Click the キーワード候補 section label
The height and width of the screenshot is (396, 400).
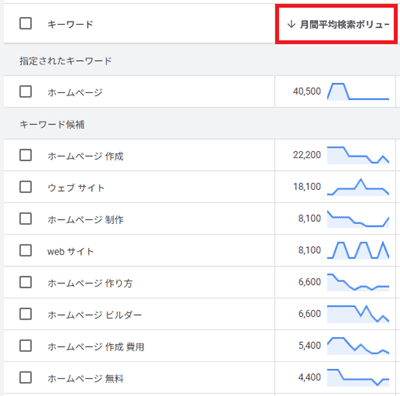click(52, 125)
